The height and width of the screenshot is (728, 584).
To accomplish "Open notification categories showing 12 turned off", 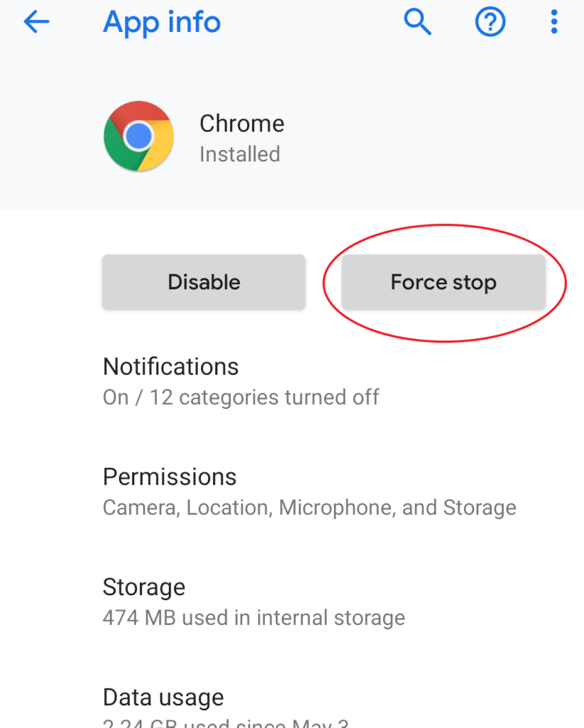I will (242, 397).
